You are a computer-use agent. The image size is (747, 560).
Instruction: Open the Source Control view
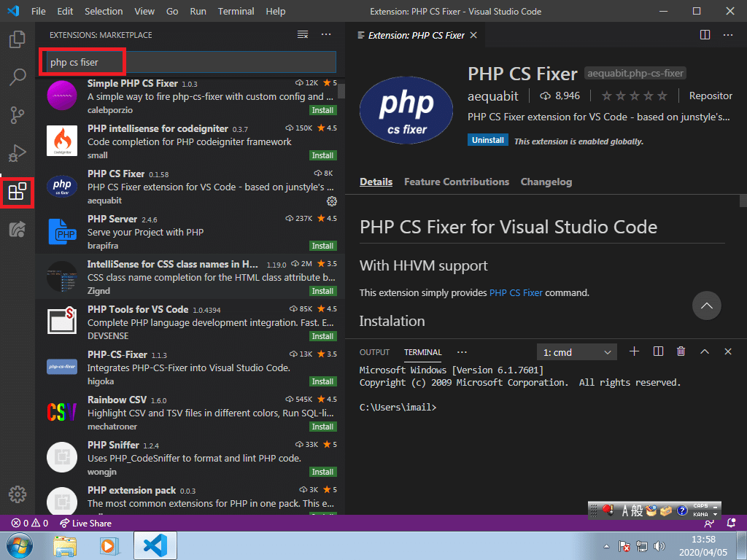click(18, 115)
